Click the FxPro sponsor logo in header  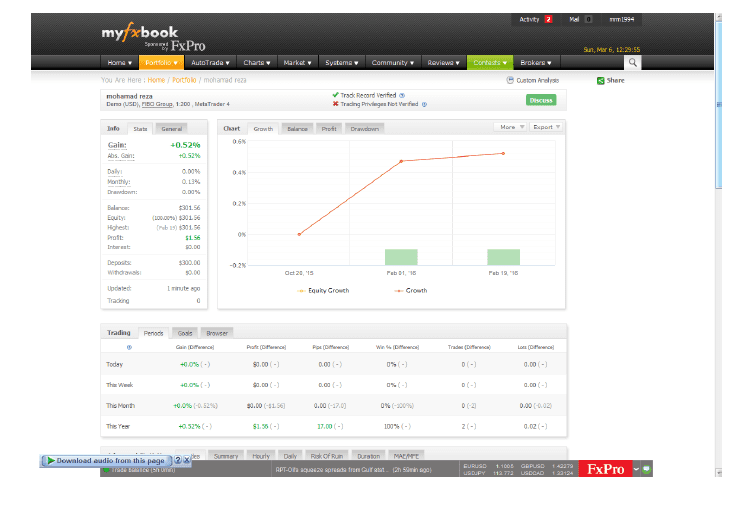coord(188,46)
